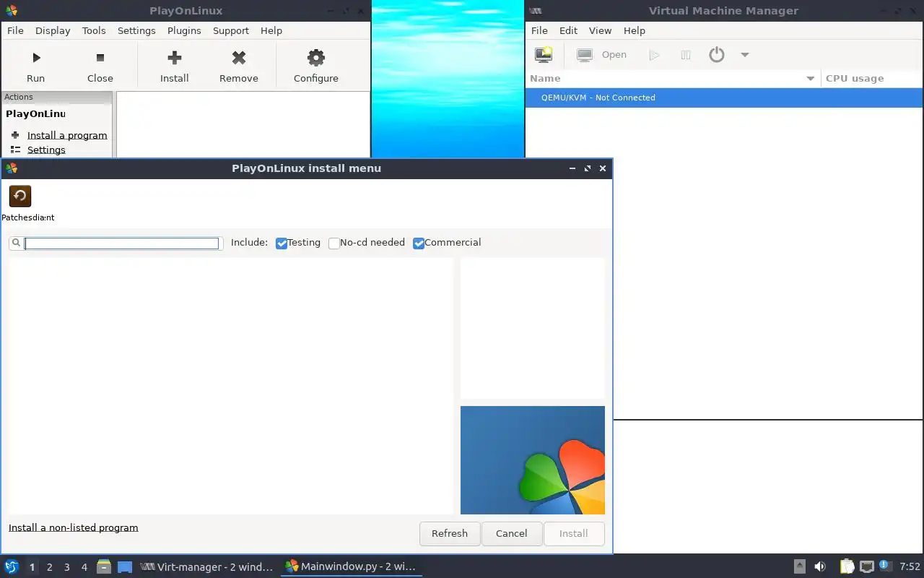This screenshot has height=578, width=924.
Task: Click the update notification icon in the system tray
Action: 884,566
